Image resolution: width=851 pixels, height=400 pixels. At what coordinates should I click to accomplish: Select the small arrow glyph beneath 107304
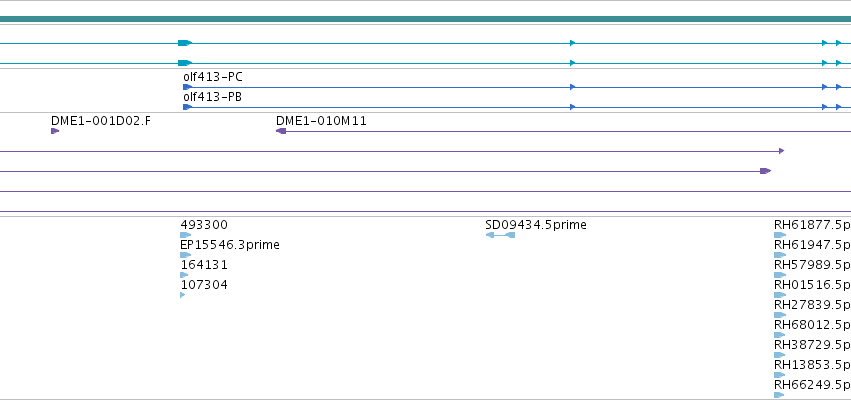pos(183,295)
